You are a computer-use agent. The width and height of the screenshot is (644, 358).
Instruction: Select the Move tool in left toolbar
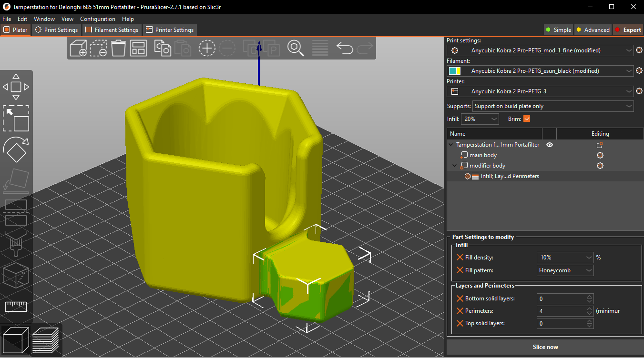(x=16, y=87)
